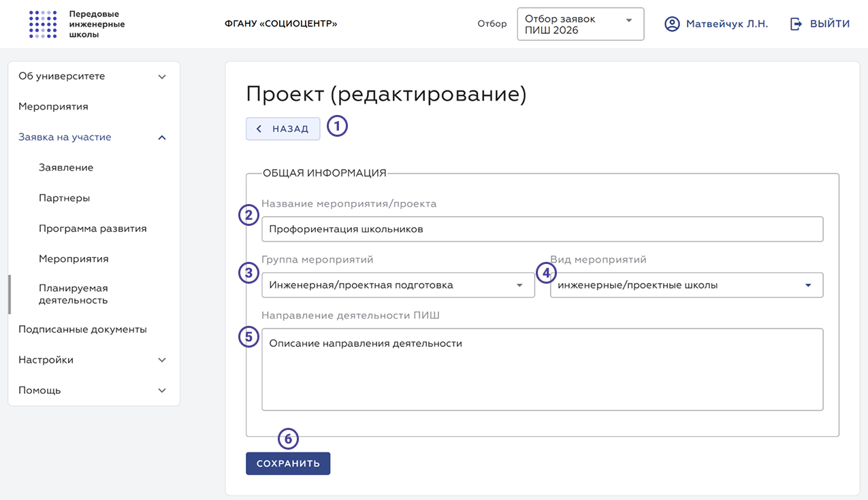Image resolution: width=868 pixels, height=500 pixels.
Task: Expand the Об университете menu section
Action: (93, 76)
